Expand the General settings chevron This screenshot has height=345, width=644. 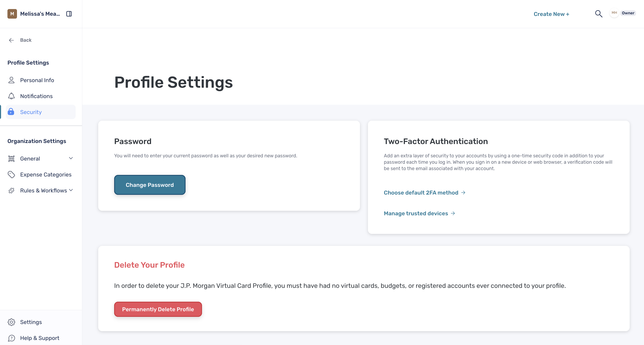point(71,158)
